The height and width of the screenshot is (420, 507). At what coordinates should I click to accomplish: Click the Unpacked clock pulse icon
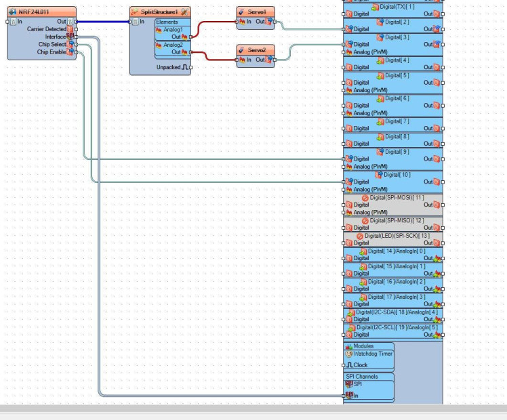coord(185,67)
